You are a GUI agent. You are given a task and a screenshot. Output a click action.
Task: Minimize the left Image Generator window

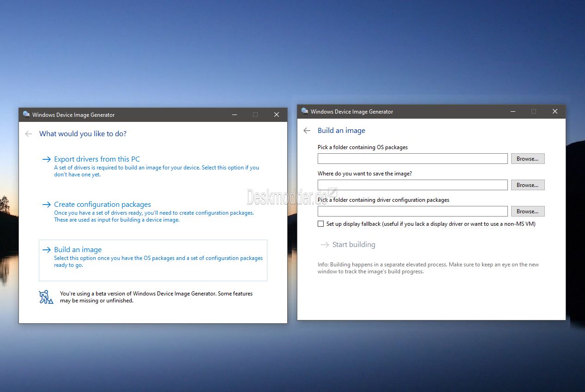pyautogui.click(x=235, y=115)
